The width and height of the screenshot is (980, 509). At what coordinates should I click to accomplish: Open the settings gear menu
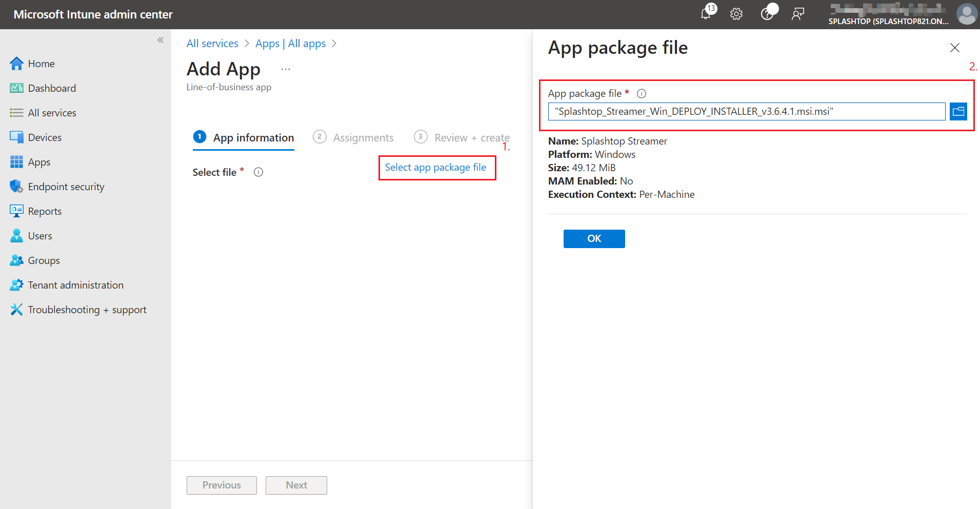pyautogui.click(x=736, y=14)
